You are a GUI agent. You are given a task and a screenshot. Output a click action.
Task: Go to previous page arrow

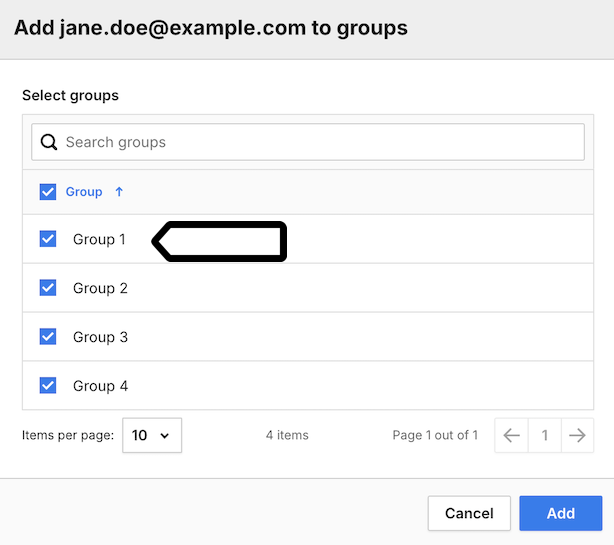(511, 435)
